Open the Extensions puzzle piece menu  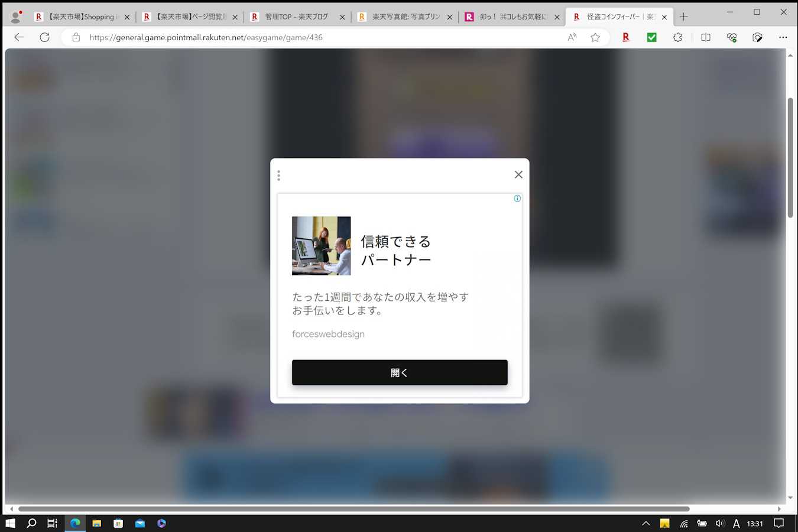[x=677, y=37]
